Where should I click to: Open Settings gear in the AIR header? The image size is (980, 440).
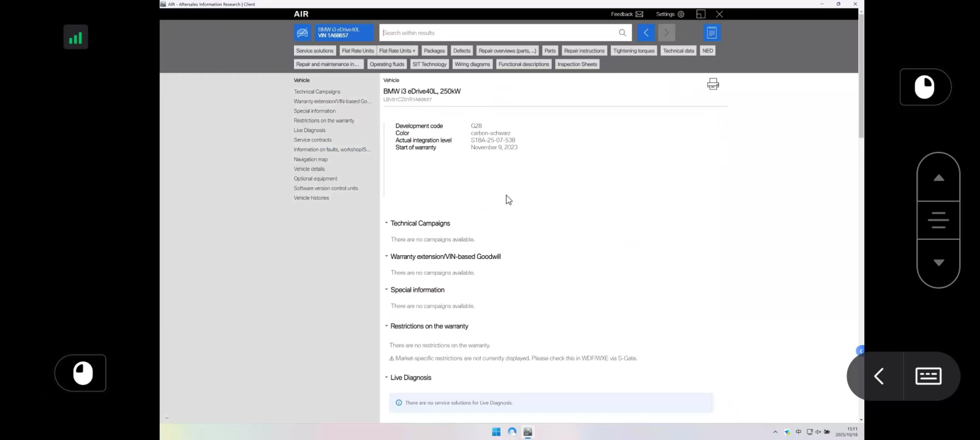pyautogui.click(x=680, y=14)
